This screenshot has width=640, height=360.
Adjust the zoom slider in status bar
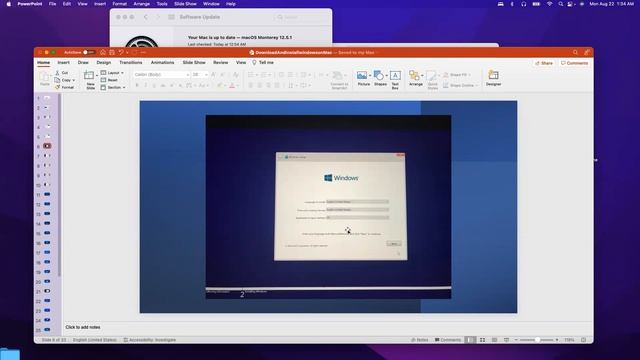pyautogui.click(x=537, y=340)
